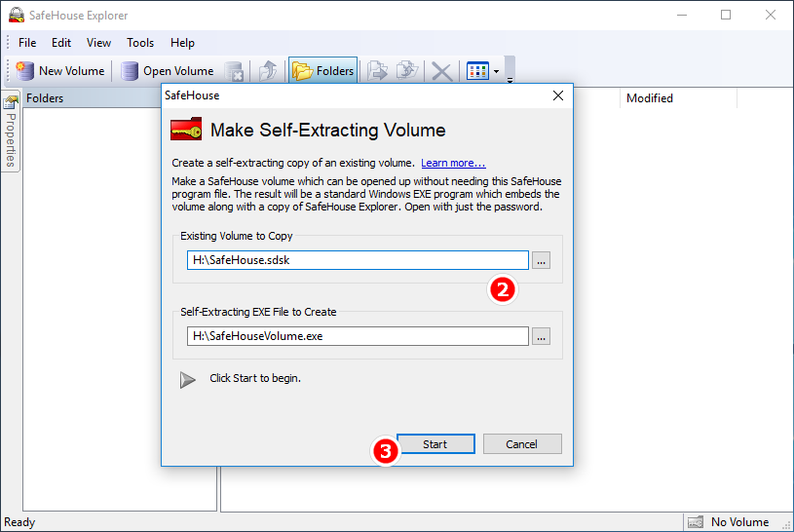Click the Learn more link
The height and width of the screenshot is (532, 794).
(453, 163)
